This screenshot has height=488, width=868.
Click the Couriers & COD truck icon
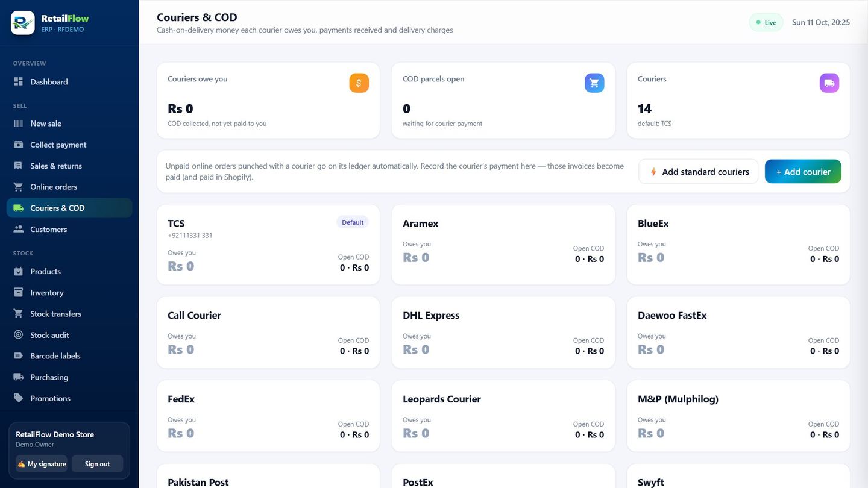point(18,208)
